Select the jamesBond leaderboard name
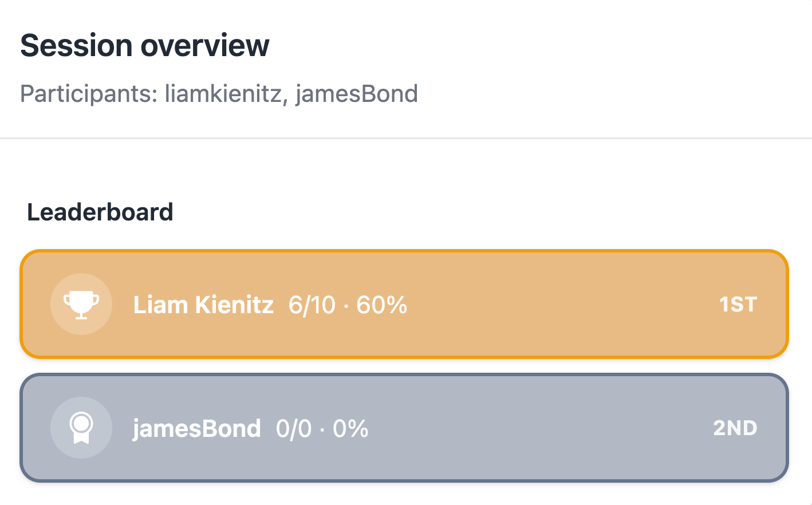 click(196, 428)
